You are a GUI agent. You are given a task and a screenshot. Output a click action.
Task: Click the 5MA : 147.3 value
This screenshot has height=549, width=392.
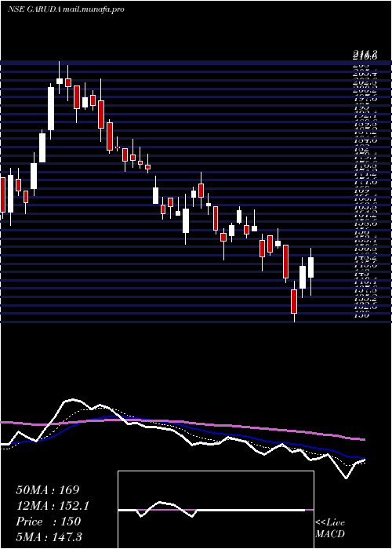49,537
